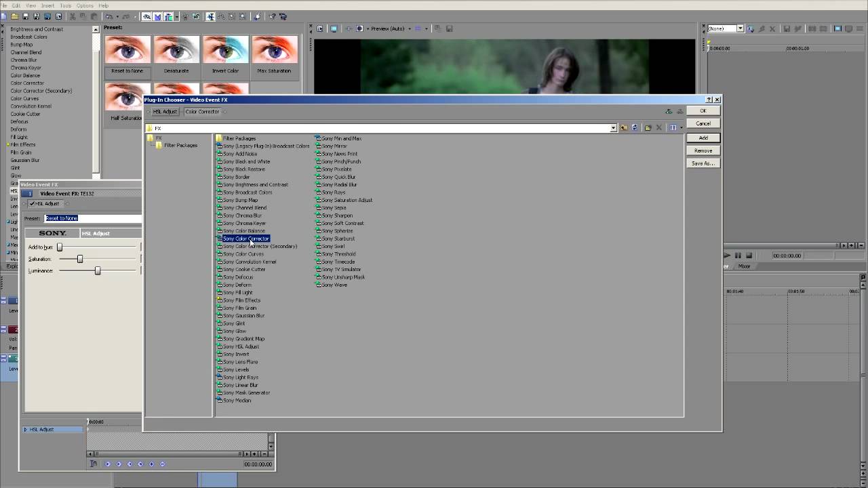Click the Filter Packages folder in plug-in list
This screenshot has width=868, height=488.
tap(235, 138)
